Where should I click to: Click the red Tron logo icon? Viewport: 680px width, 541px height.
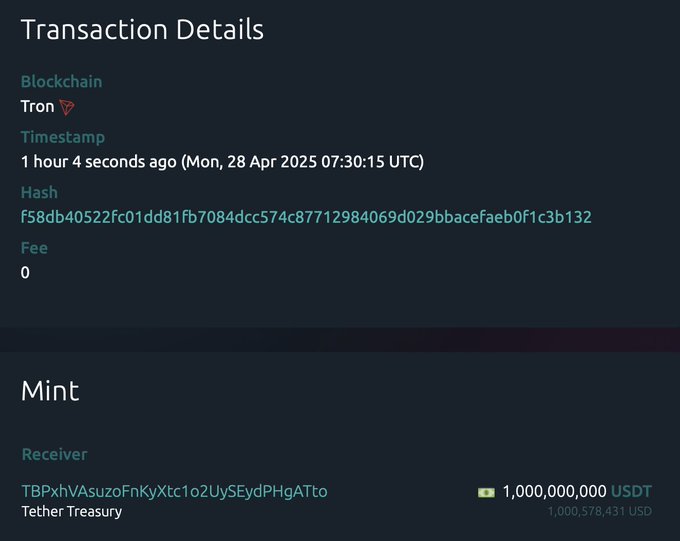click(67, 106)
